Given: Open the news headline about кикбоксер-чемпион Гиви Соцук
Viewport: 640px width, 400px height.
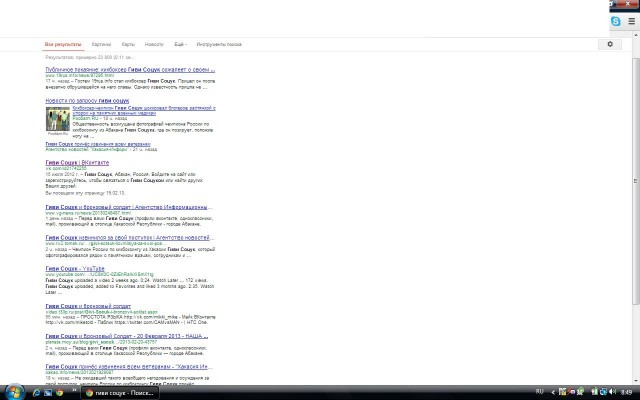Looking at the screenshot, I should [x=144, y=110].
